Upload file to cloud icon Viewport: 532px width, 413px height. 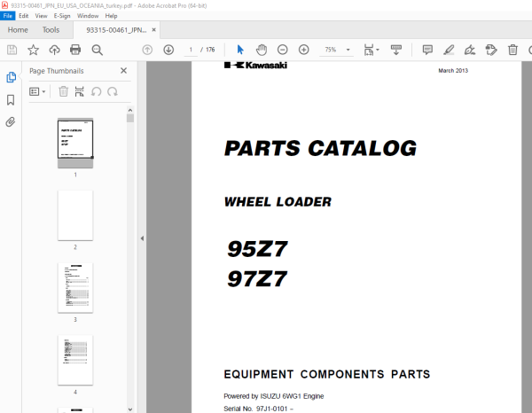pyautogui.click(x=54, y=50)
